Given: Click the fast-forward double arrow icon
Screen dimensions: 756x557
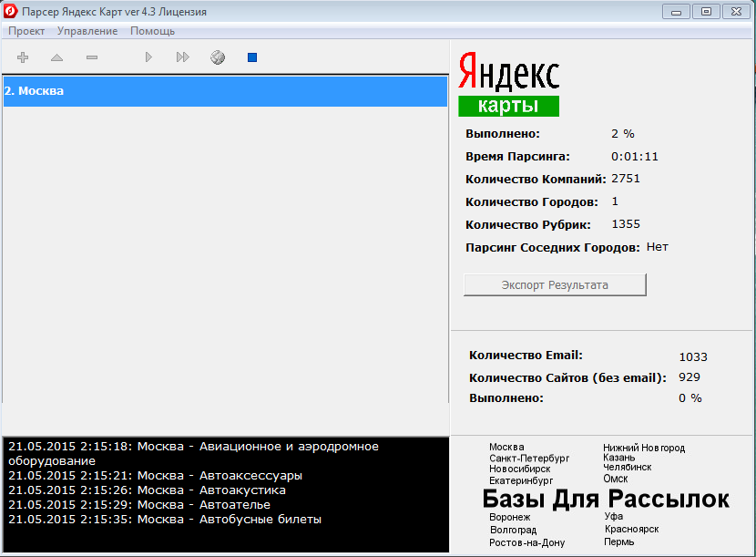Looking at the screenshot, I should (x=183, y=57).
